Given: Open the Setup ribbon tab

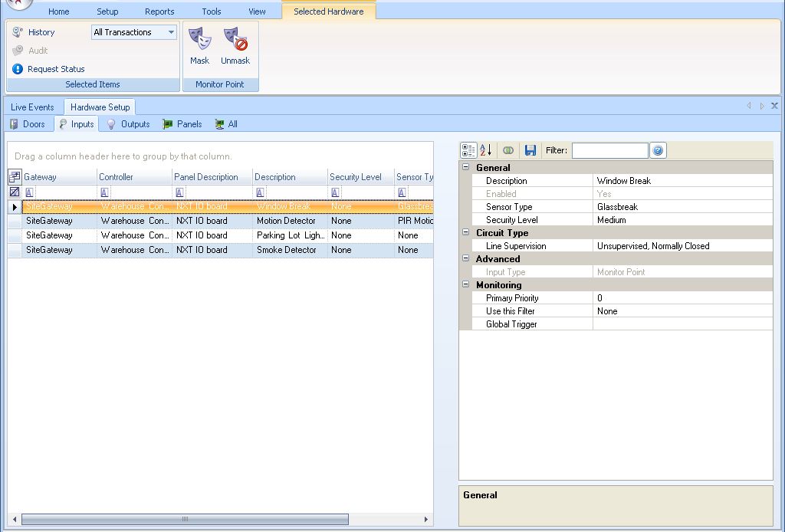Looking at the screenshot, I should click(x=107, y=11).
